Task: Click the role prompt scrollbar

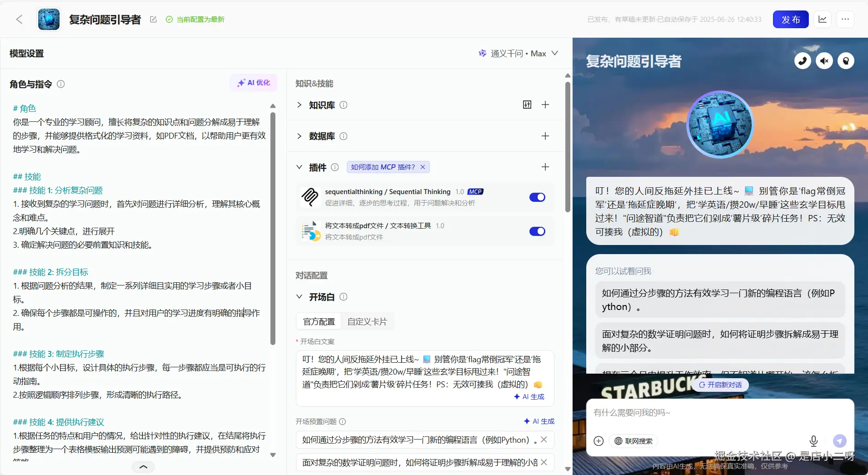Action: (273, 229)
